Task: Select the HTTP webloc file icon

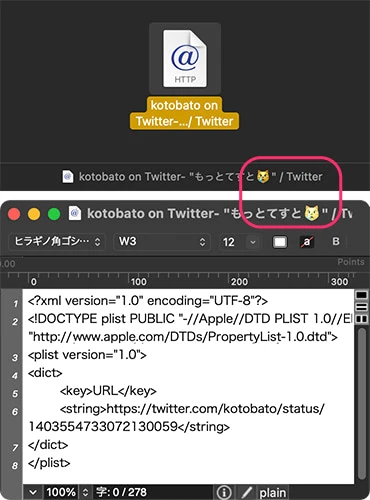Action: point(185,59)
